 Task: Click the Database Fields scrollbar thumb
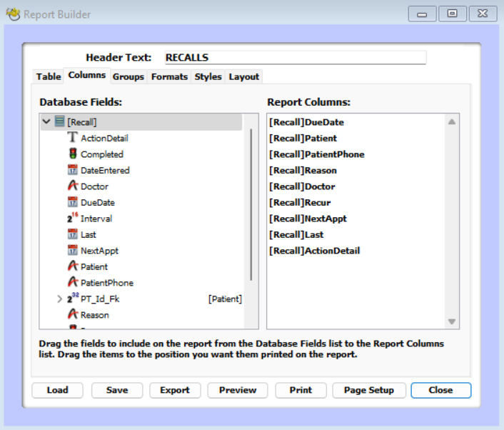[251, 204]
